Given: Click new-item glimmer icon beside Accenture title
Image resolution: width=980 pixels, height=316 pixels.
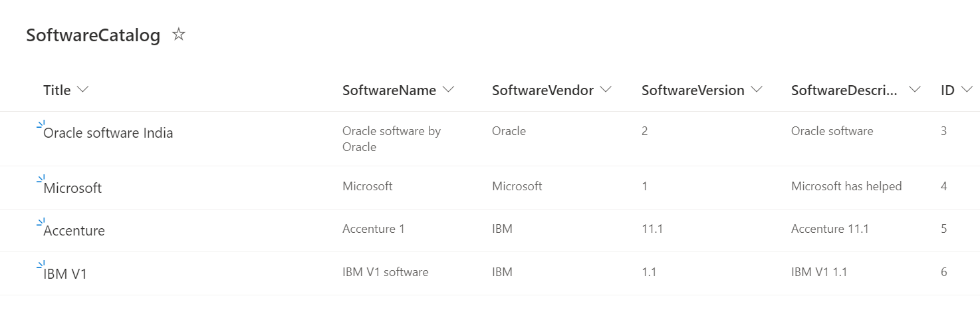Looking at the screenshot, I should (40, 222).
